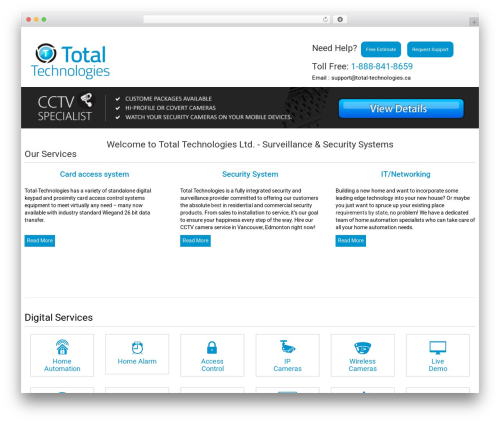Screen dimensions: 500x423
Task: Open the Security System heading link
Action: pyautogui.click(x=250, y=174)
